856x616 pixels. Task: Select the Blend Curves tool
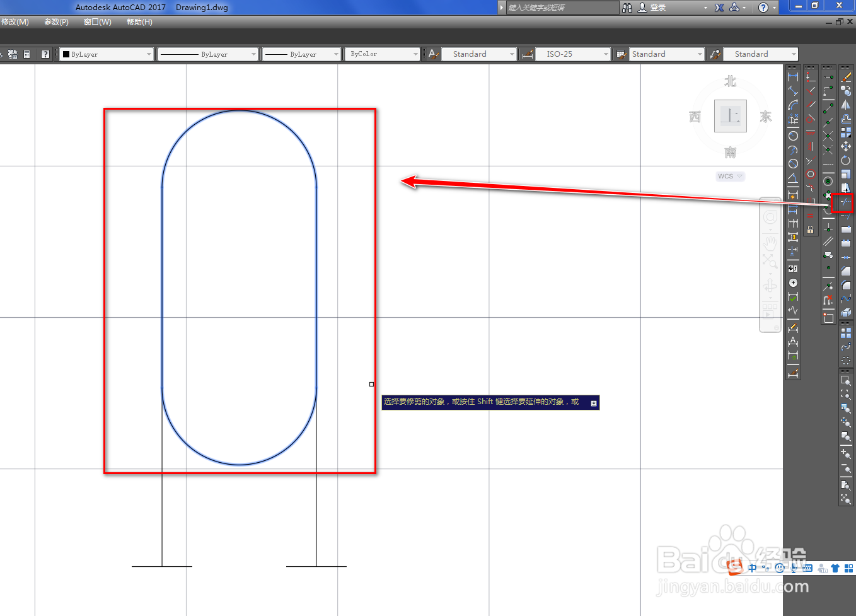tap(846, 298)
